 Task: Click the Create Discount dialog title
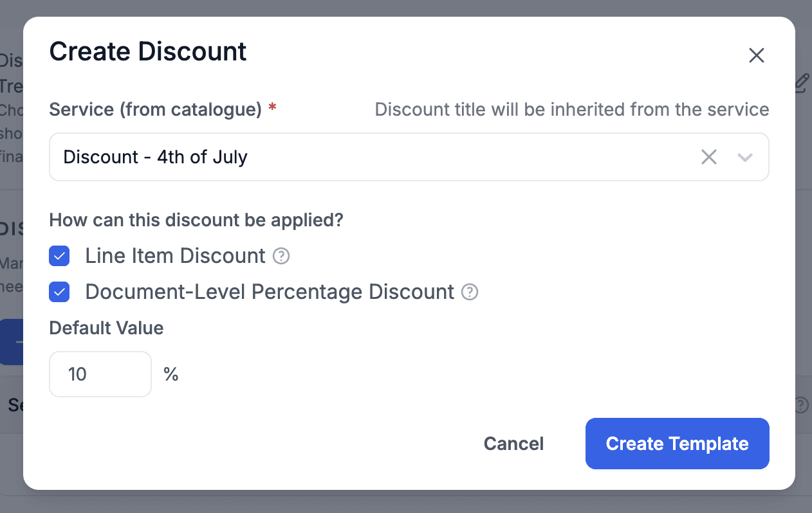(148, 52)
